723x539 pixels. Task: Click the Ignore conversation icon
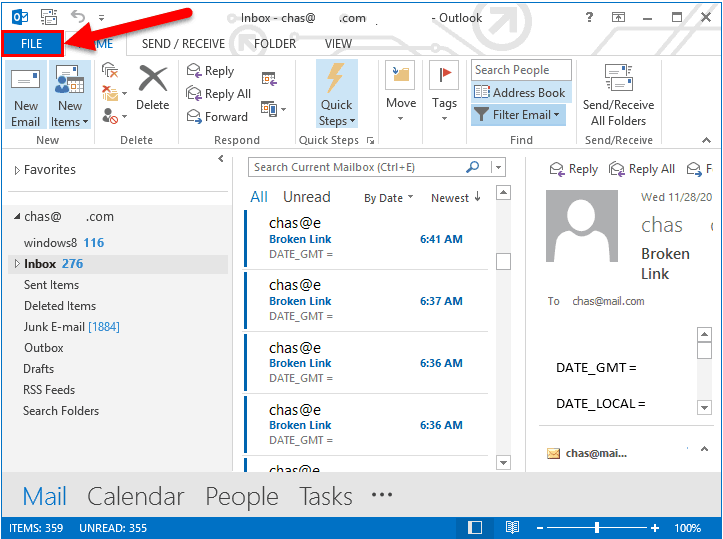pyautogui.click(x=110, y=71)
